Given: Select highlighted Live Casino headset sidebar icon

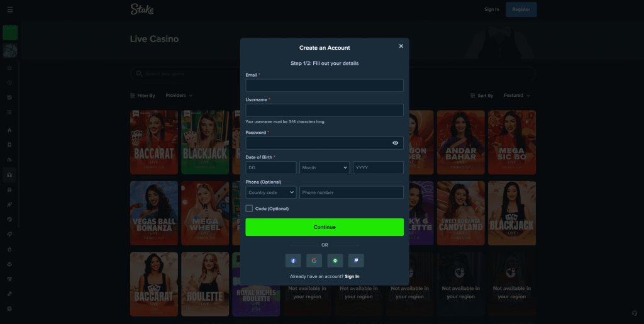Looking at the screenshot, I should tap(9, 175).
